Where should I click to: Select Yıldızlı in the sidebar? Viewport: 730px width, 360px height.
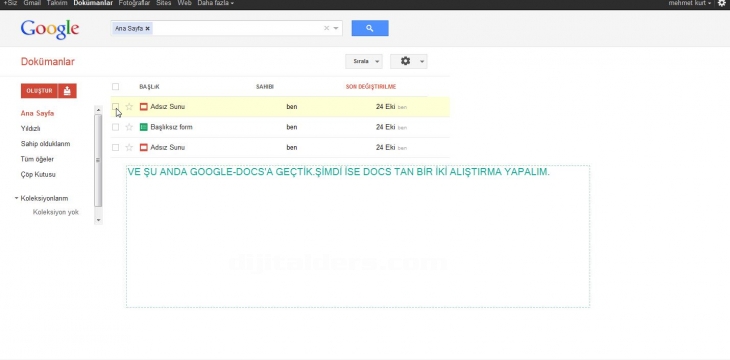pos(30,129)
